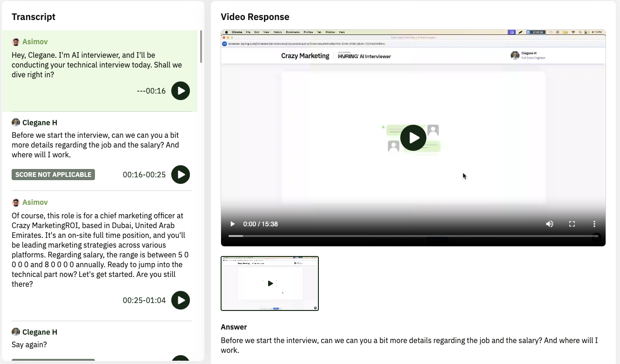Screen dimensions: 620x364
Task: Select the video thumbnail below the player
Action: pos(270,283)
